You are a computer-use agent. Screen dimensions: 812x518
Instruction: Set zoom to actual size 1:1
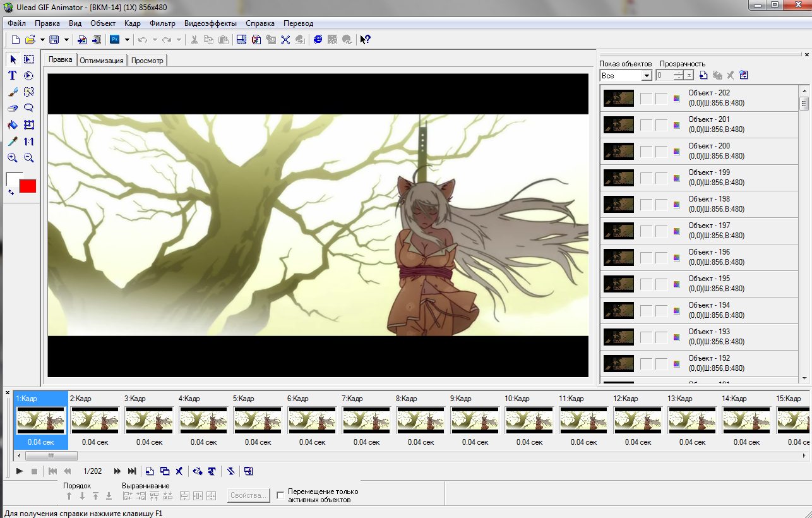[29, 142]
